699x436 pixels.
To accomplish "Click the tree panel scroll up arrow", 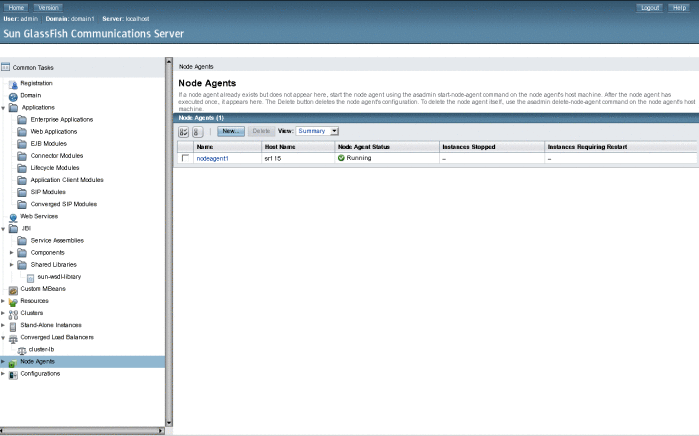I will pos(169,61).
